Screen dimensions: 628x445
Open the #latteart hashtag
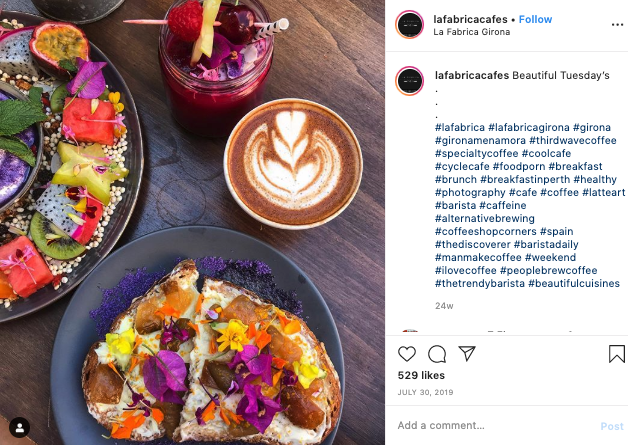604,193
